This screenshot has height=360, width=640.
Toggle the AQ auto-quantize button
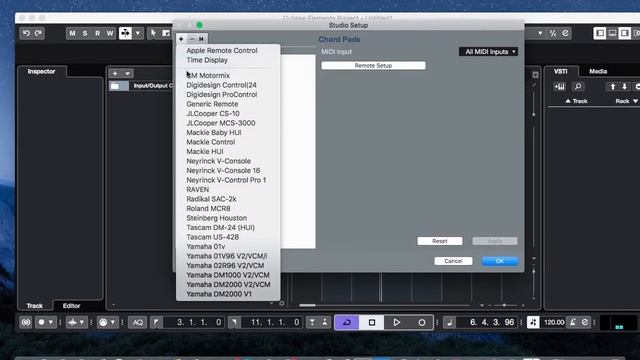click(138, 322)
